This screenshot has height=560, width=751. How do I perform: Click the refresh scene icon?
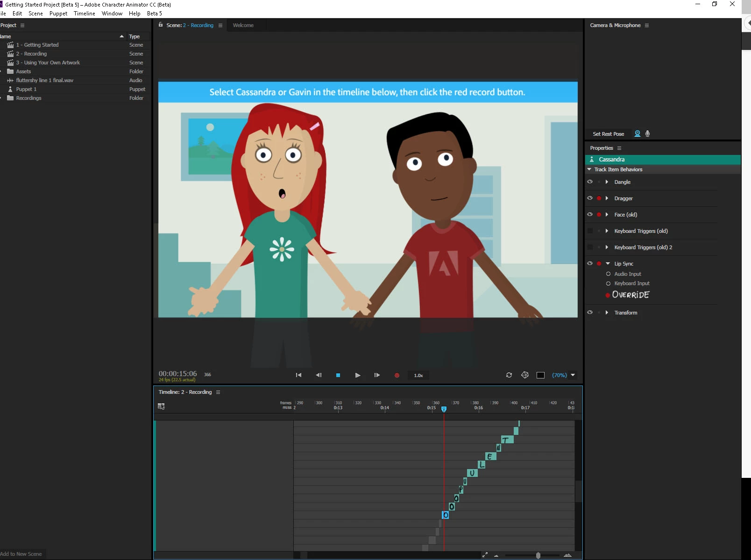[x=509, y=375]
